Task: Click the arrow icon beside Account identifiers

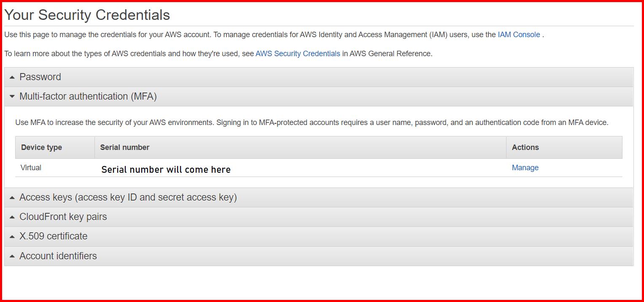Action: (11, 256)
